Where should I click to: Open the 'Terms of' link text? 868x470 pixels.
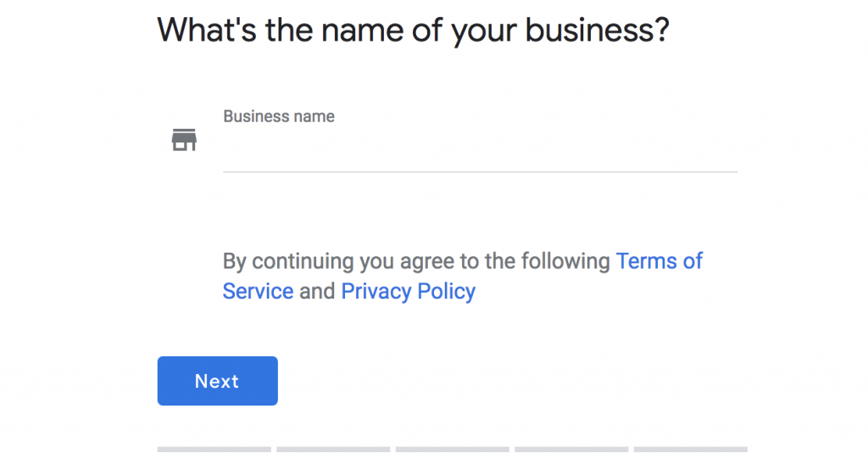[659, 260]
